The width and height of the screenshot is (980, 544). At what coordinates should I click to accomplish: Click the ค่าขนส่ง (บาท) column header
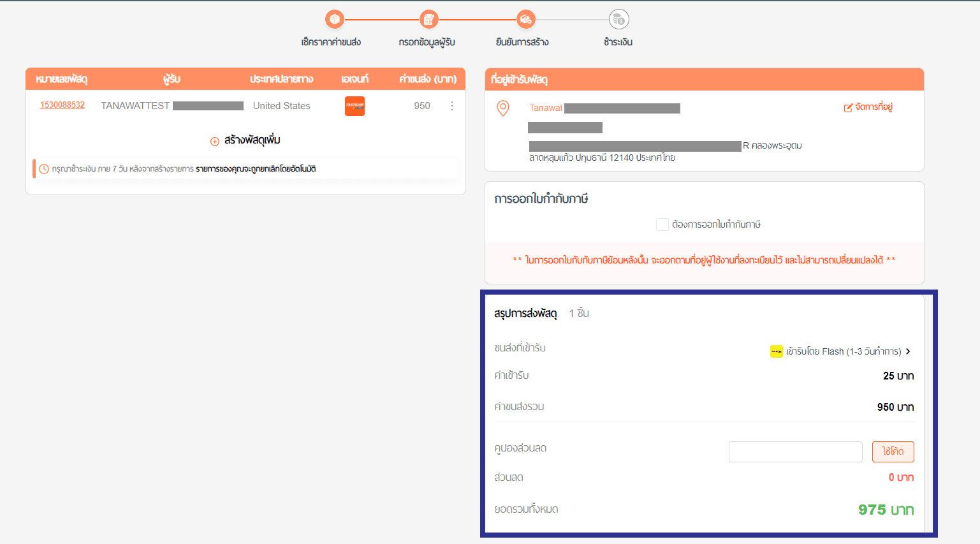pyautogui.click(x=428, y=79)
